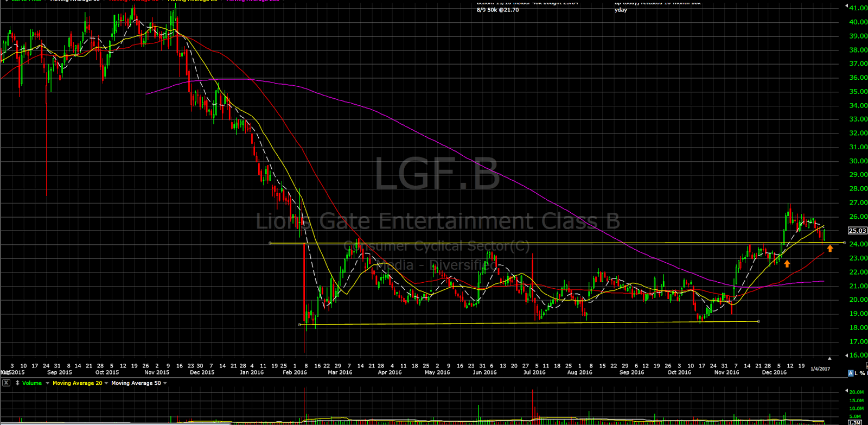Click the up-down reorder arrows beside Volume
This screenshot has width=868, height=425.
(17, 383)
